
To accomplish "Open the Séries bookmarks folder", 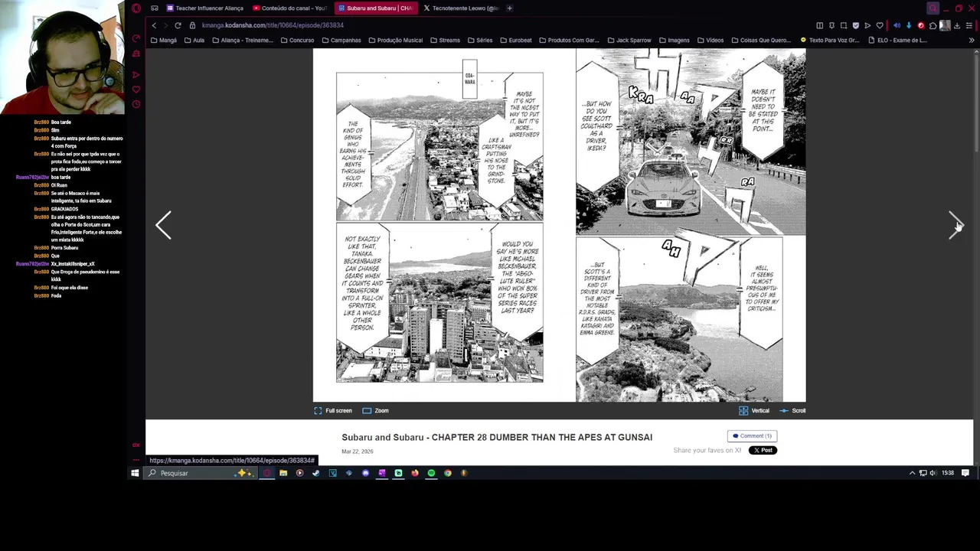I will coord(480,40).
